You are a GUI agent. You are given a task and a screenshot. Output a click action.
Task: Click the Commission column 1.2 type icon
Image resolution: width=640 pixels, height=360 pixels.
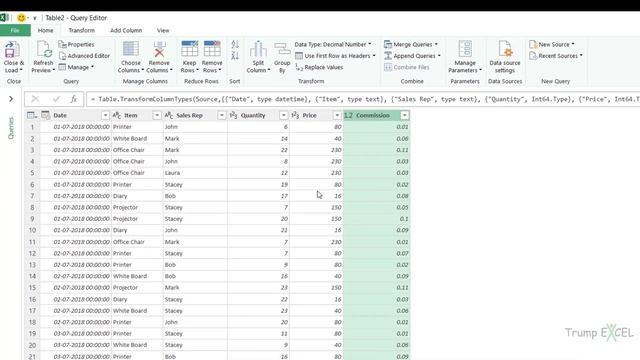point(348,115)
